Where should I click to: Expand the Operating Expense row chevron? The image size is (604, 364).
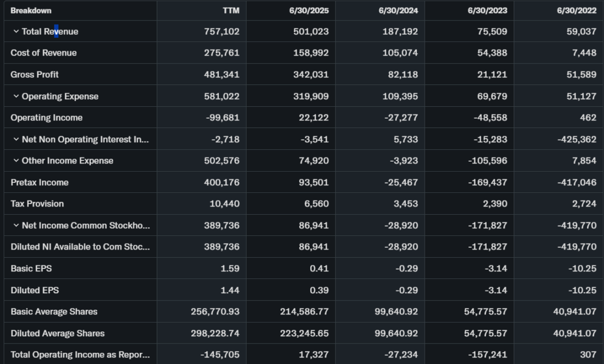pos(16,96)
